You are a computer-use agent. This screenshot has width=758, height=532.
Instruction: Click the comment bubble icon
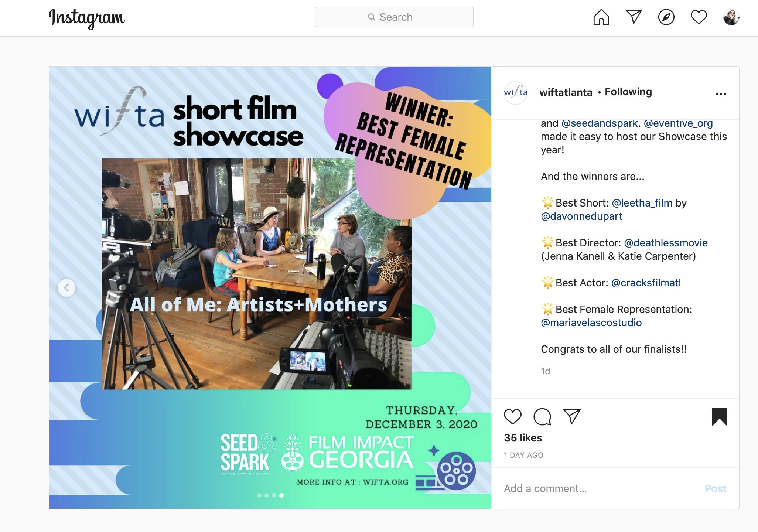click(542, 417)
